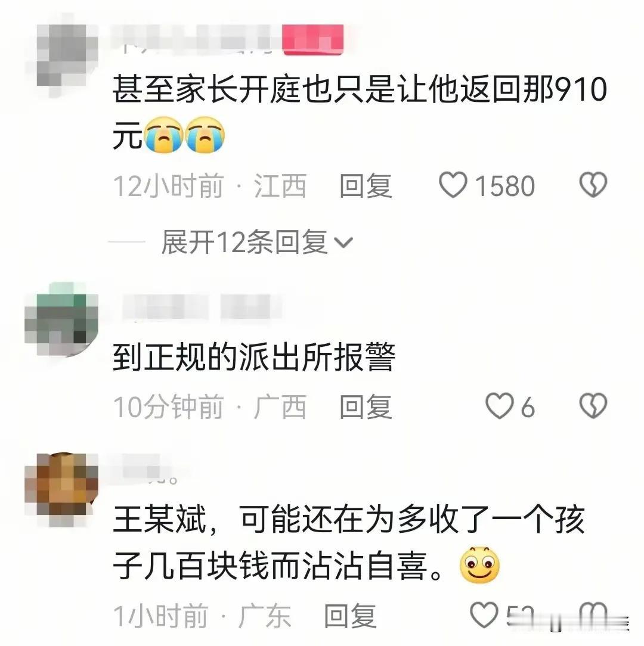
Task: Open the green avatar of the Guangxi commenter
Action: pyautogui.click(x=62, y=319)
